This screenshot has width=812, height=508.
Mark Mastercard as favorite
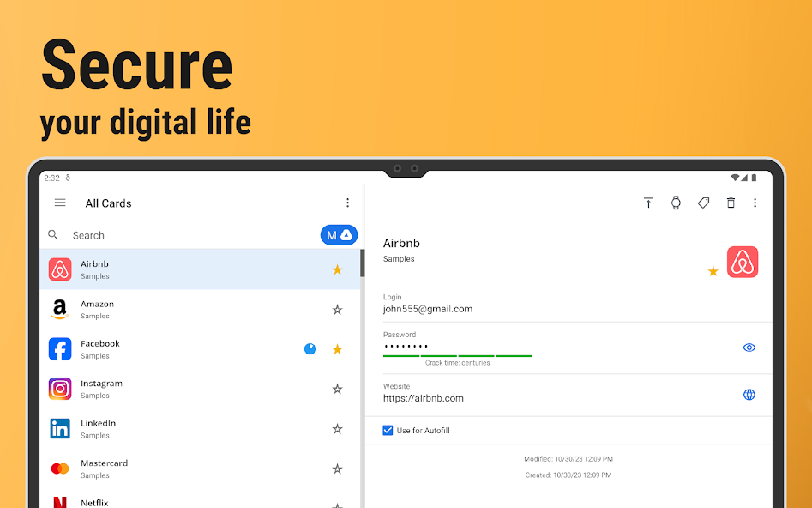pyautogui.click(x=337, y=469)
